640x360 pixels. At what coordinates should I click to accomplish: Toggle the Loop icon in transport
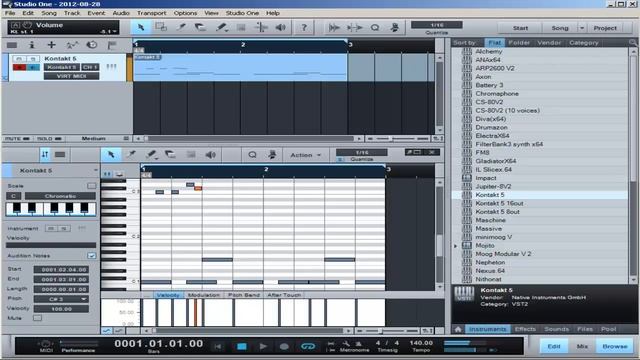point(308,347)
